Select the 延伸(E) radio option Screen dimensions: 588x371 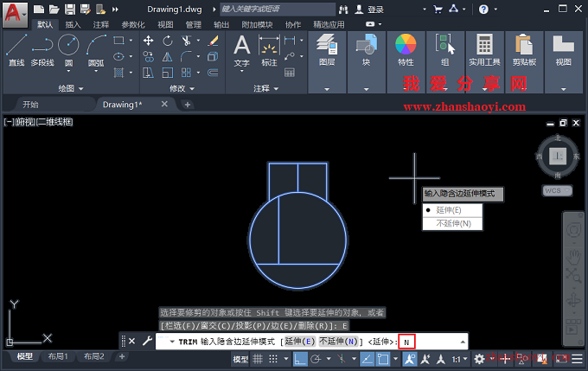point(452,210)
